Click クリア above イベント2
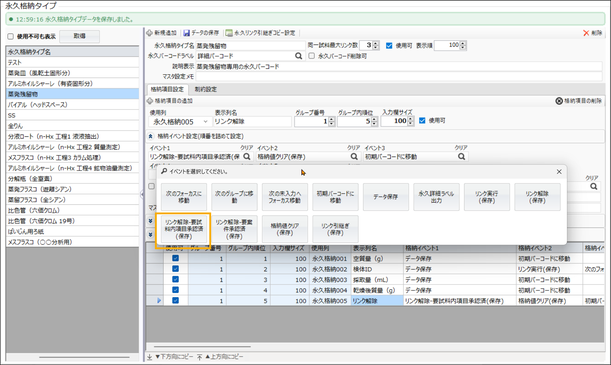The image size is (611, 365). click(353, 148)
